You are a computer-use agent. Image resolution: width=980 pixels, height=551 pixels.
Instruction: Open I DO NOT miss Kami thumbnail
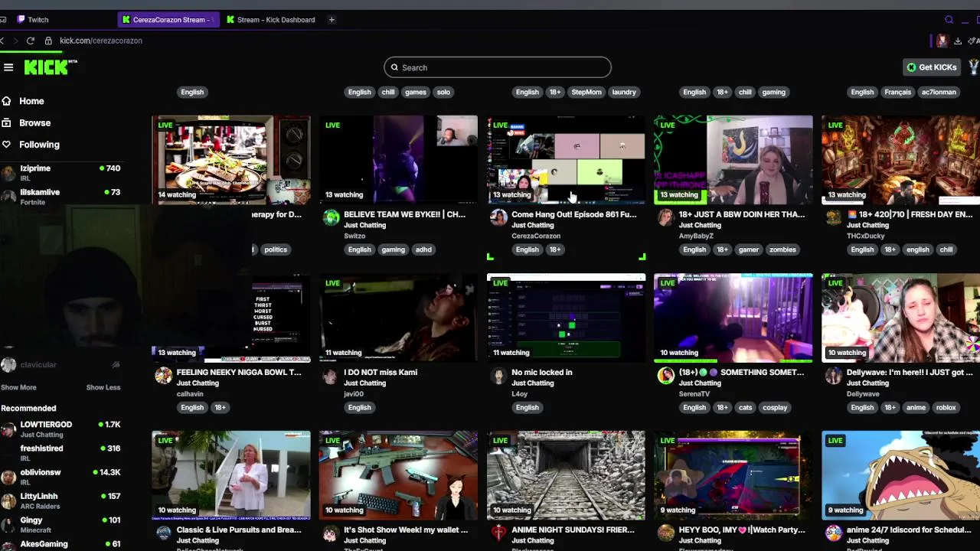pos(398,318)
